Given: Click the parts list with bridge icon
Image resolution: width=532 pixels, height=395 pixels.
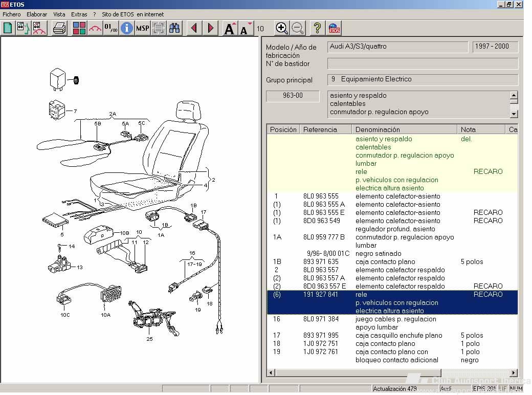Looking at the screenshot, I should (x=39, y=28).
